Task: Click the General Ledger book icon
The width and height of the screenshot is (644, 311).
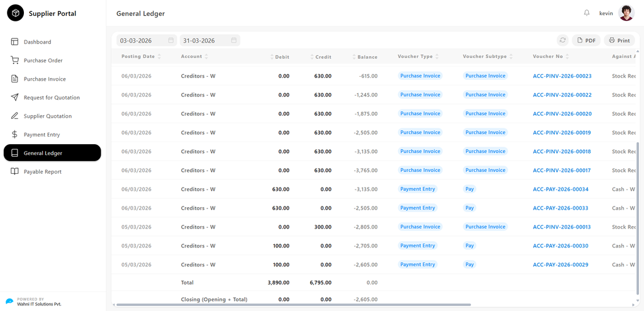Action: pyautogui.click(x=15, y=153)
